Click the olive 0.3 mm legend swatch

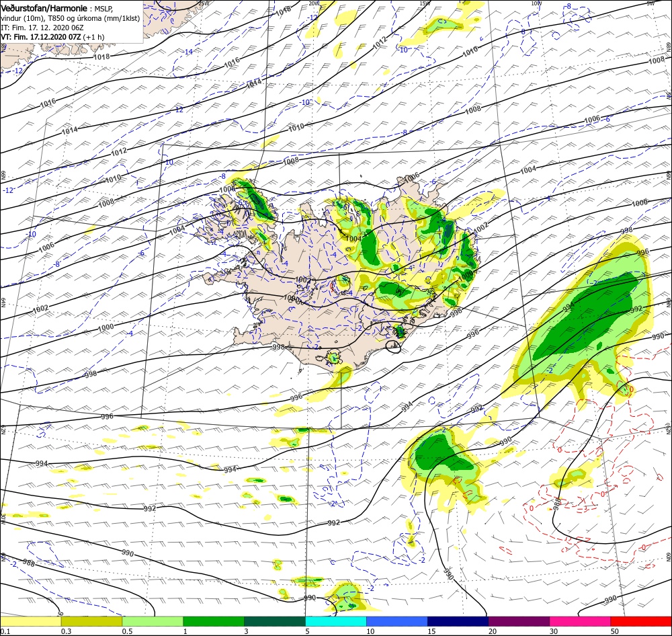click(91, 621)
